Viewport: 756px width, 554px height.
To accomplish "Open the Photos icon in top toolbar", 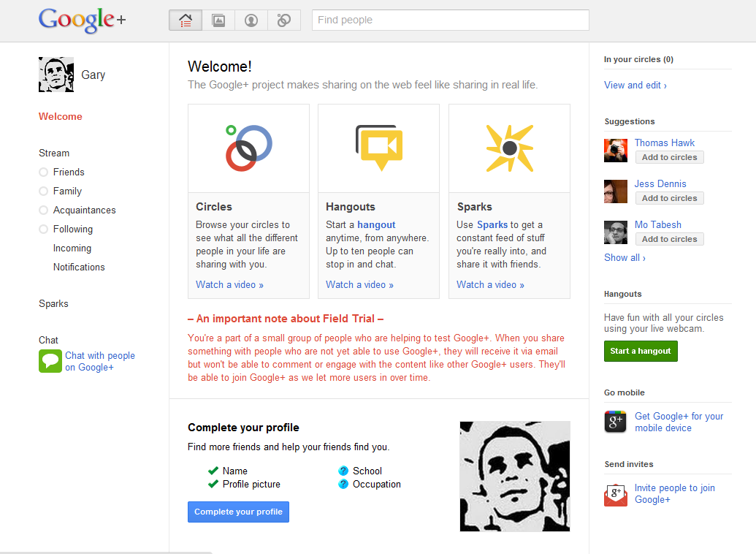I will 218,20.
